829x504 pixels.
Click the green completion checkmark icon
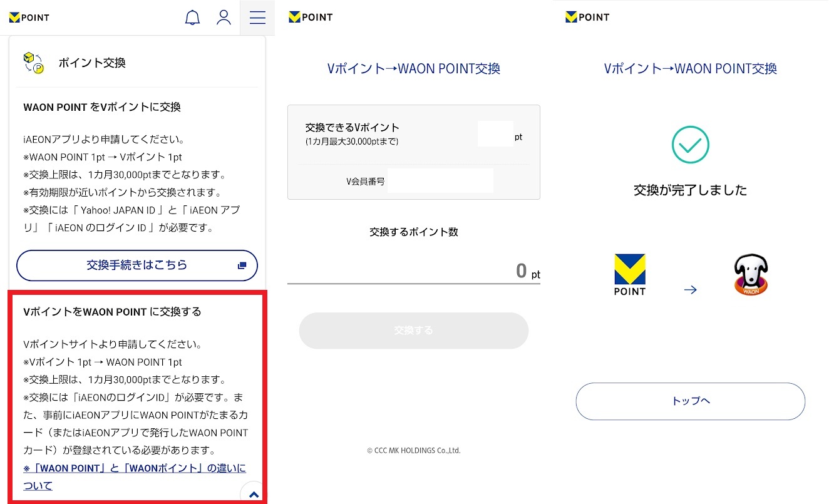690,145
